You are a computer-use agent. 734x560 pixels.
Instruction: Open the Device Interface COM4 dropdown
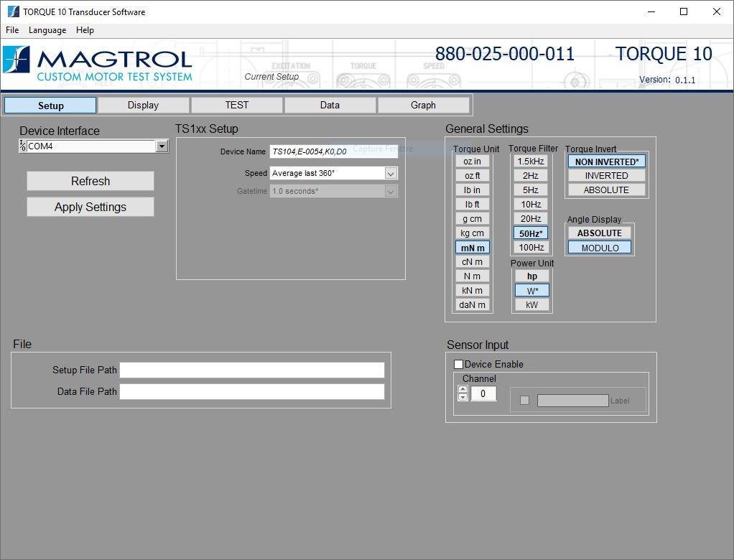pyautogui.click(x=162, y=146)
